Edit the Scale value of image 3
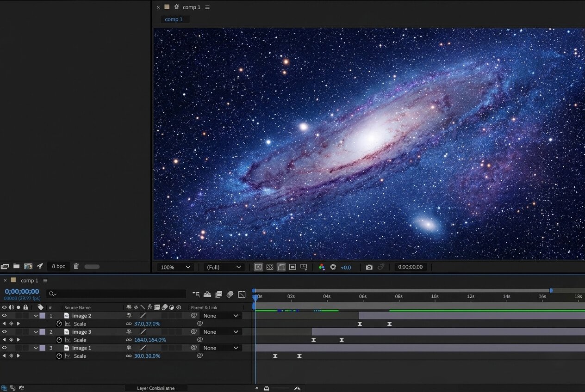 pos(150,340)
